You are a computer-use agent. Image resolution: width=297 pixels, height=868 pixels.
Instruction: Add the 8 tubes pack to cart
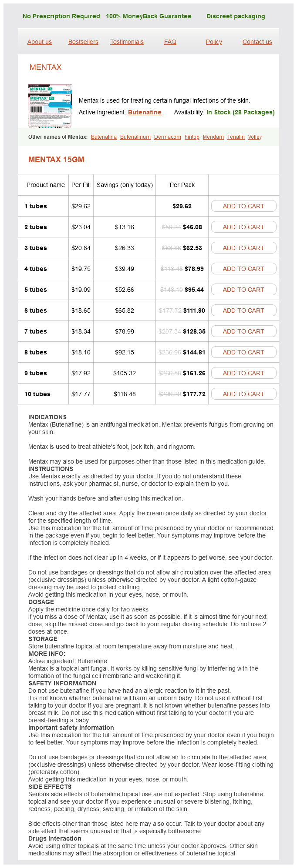[x=243, y=352]
